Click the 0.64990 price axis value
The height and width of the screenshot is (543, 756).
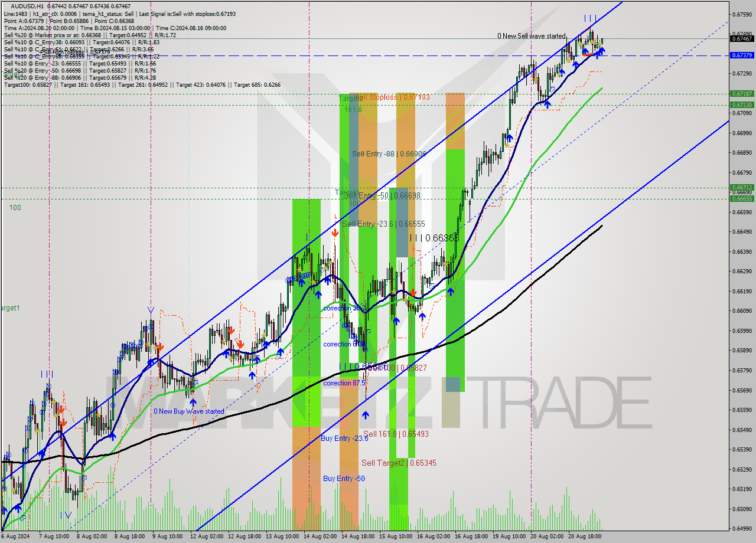pos(742,528)
